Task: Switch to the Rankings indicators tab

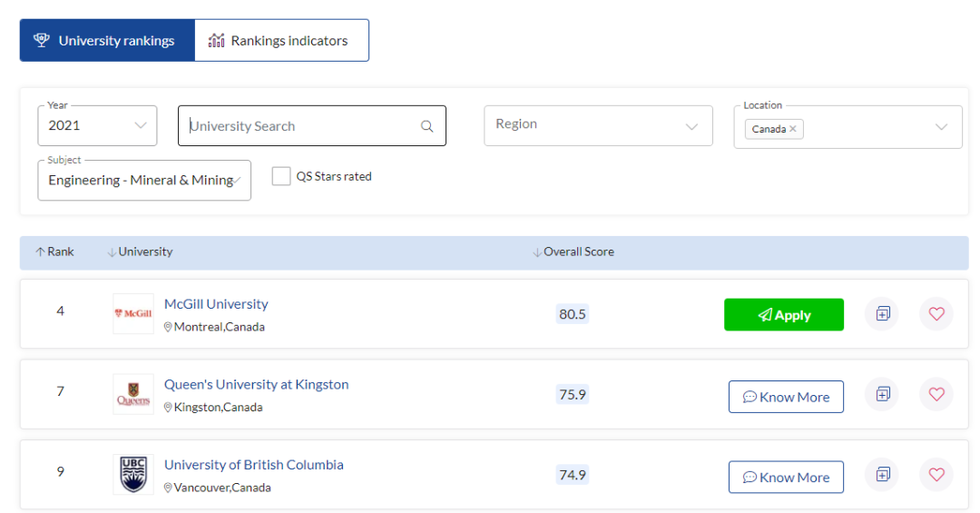Action: point(281,41)
